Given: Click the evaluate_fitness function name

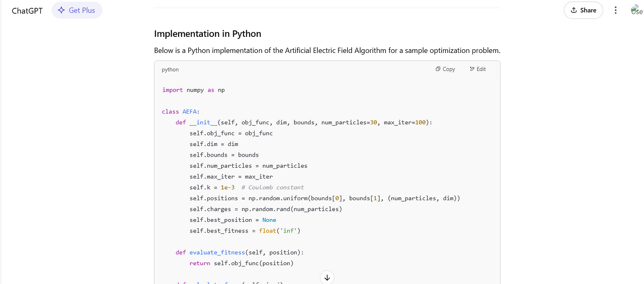Looking at the screenshot, I should [x=211, y=252].
